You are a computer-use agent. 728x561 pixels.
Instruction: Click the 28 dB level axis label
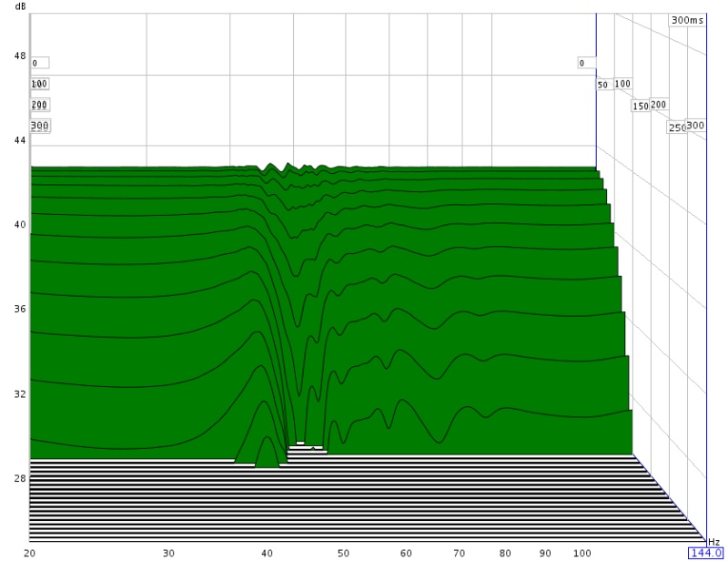point(20,478)
